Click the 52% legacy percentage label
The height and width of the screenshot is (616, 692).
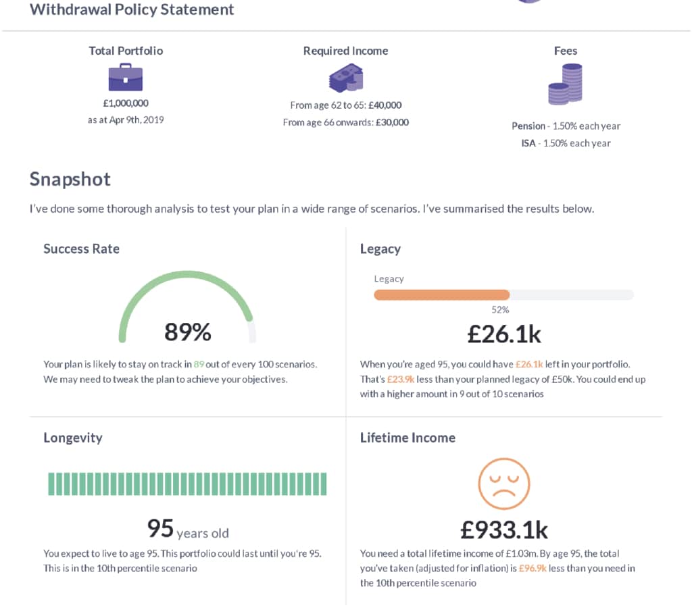[x=501, y=310]
